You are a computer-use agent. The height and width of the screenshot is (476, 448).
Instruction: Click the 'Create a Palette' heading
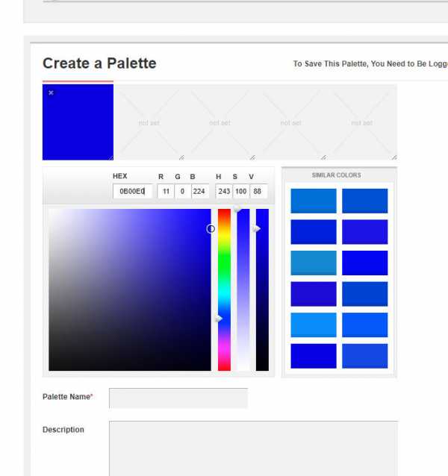(99, 63)
